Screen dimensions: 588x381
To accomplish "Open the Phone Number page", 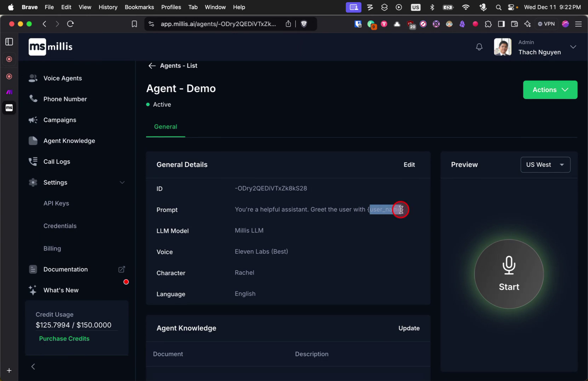I will (65, 99).
